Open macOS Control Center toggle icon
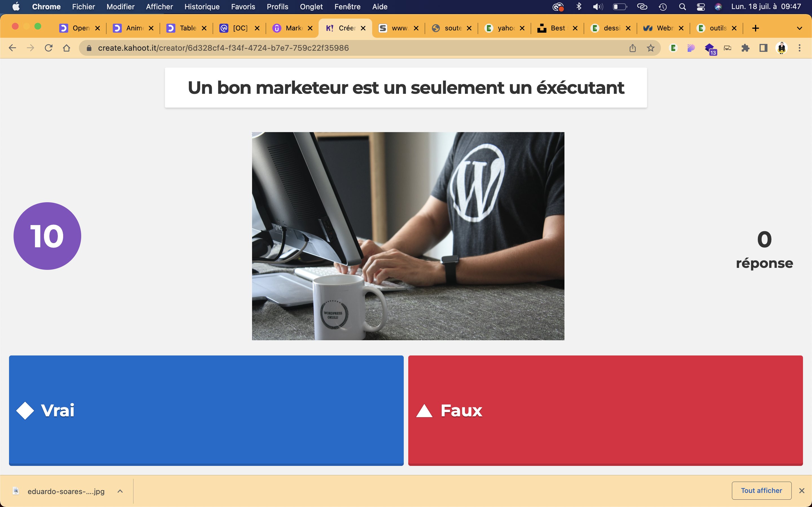Screen dimensions: 812x507 (701, 7)
